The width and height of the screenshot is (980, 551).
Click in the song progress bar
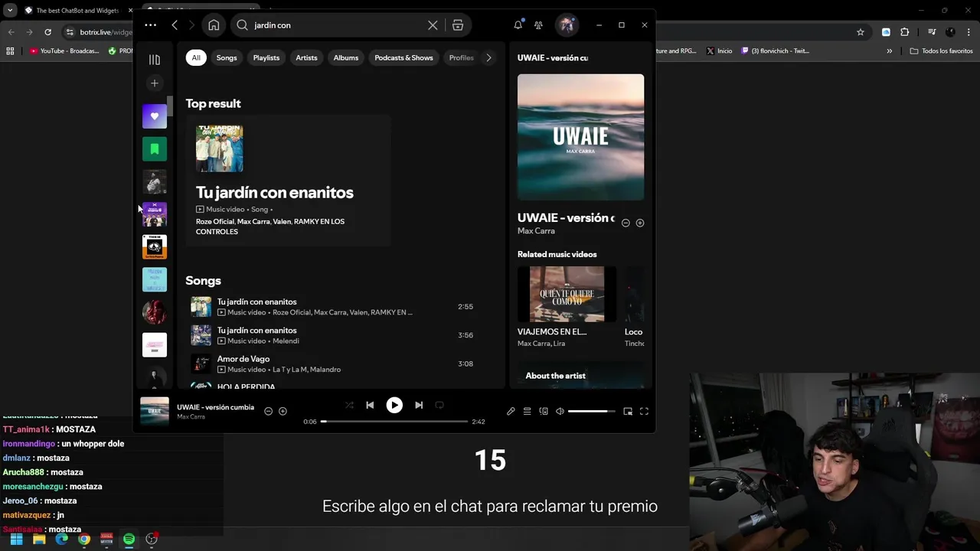(394, 422)
